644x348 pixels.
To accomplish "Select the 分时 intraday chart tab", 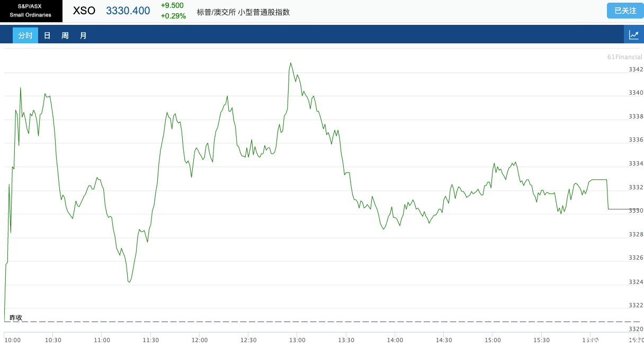I will [25, 35].
